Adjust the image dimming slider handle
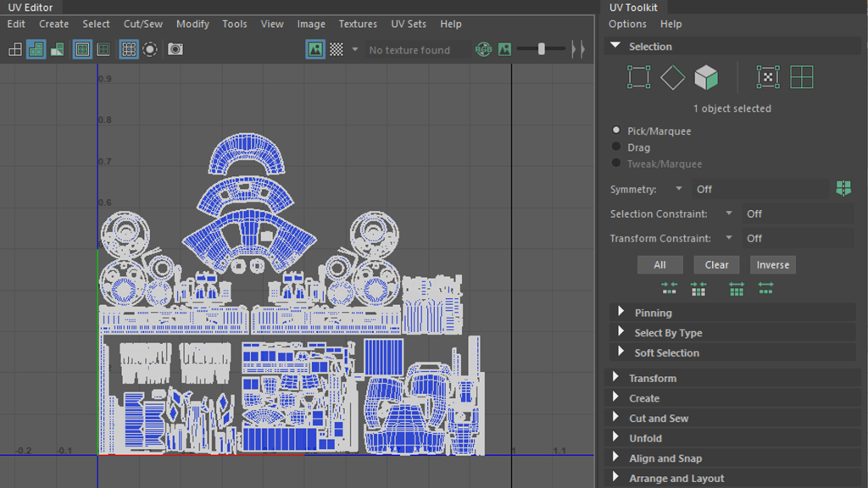Screen dimensions: 868x488 click(x=542, y=50)
